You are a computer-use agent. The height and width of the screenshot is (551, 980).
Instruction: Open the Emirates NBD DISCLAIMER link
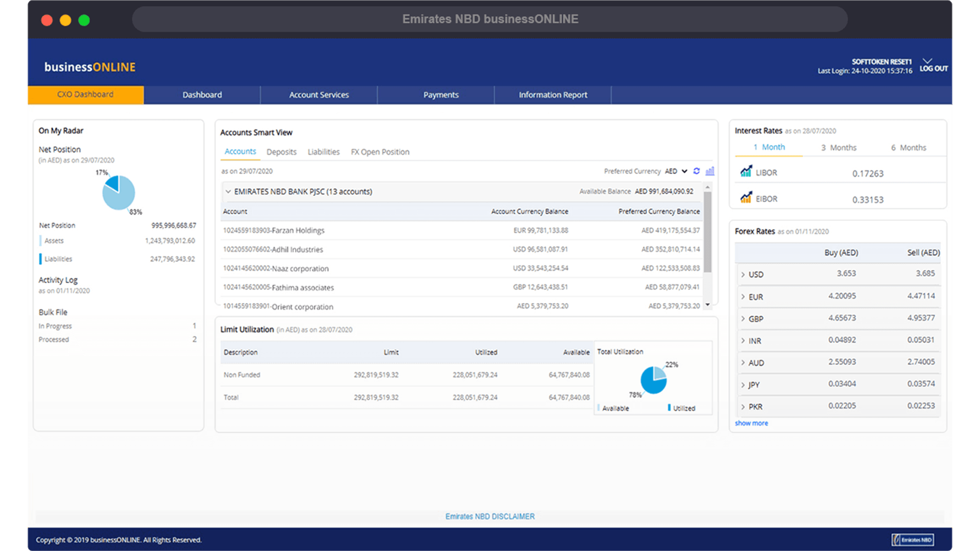pos(489,516)
